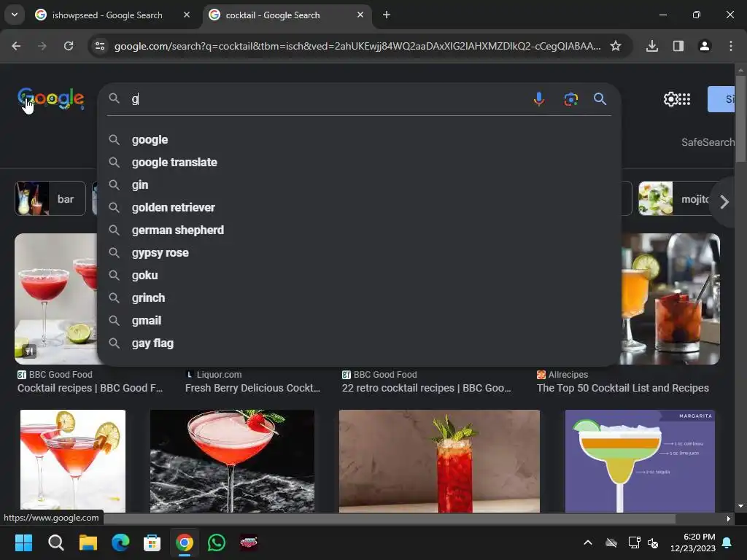This screenshot has width=747, height=560.
Task: Open the red margarita glasses thumbnail
Action: point(55,298)
